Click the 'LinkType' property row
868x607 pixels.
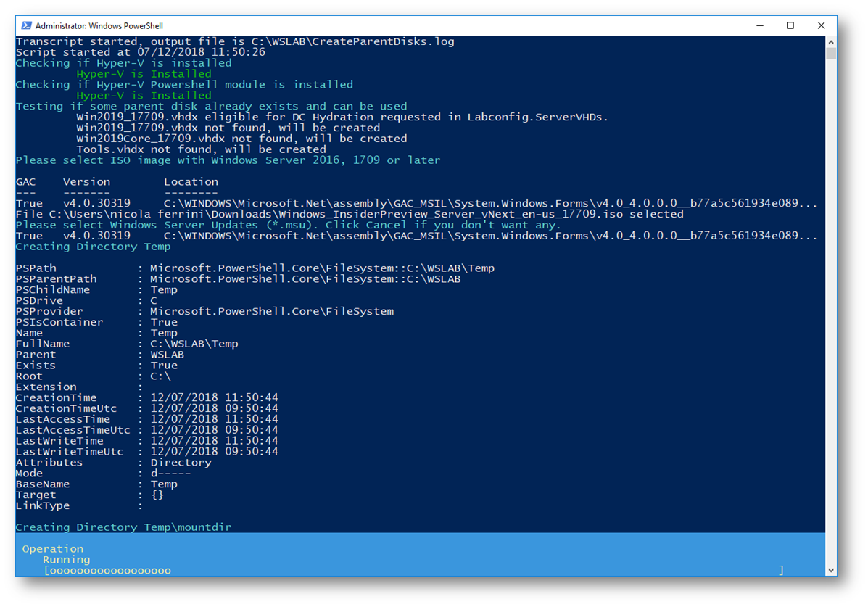[79, 505]
